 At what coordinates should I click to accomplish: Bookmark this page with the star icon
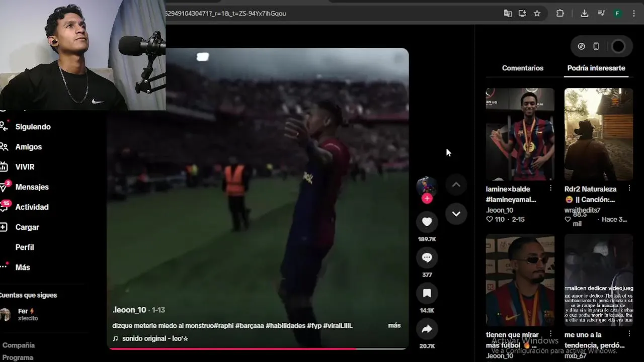point(537,14)
